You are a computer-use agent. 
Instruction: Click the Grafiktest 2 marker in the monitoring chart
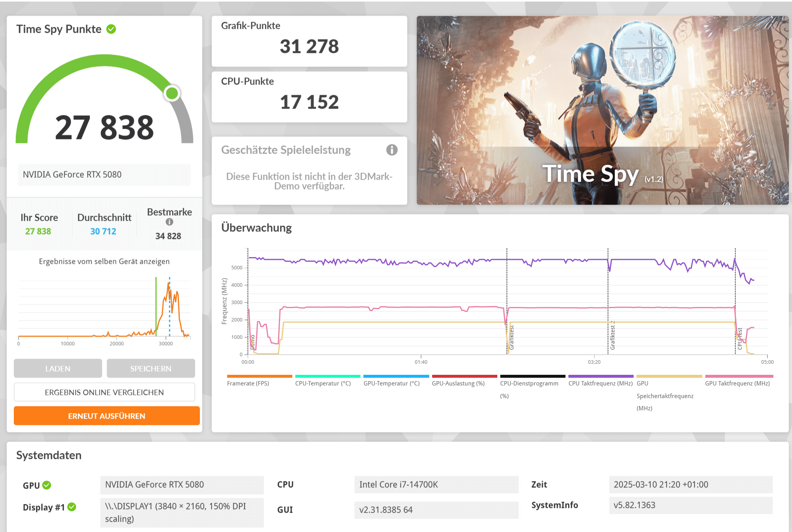[x=612, y=335]
